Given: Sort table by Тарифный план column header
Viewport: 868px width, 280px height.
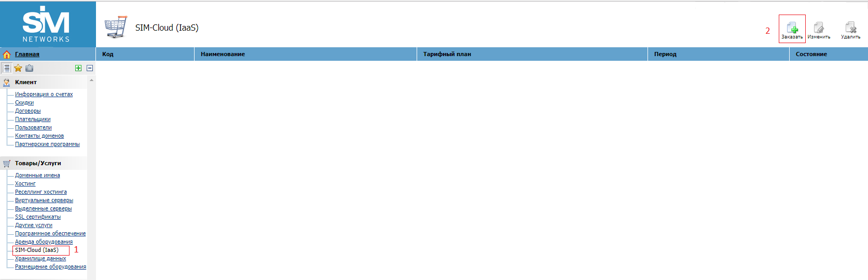Looking at the screenshot, I should 447,54.
